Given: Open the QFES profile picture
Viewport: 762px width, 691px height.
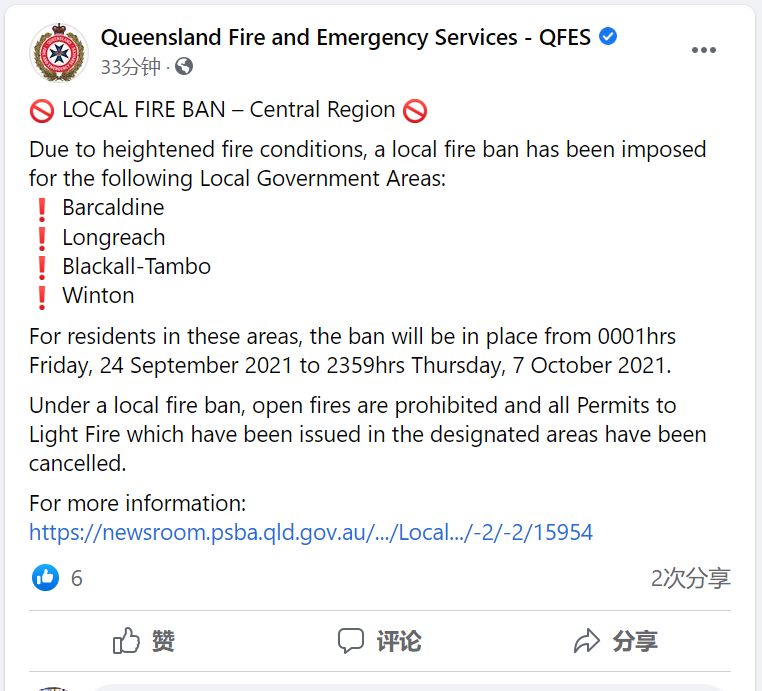Looking at the screenshot, I should point(58,53).
